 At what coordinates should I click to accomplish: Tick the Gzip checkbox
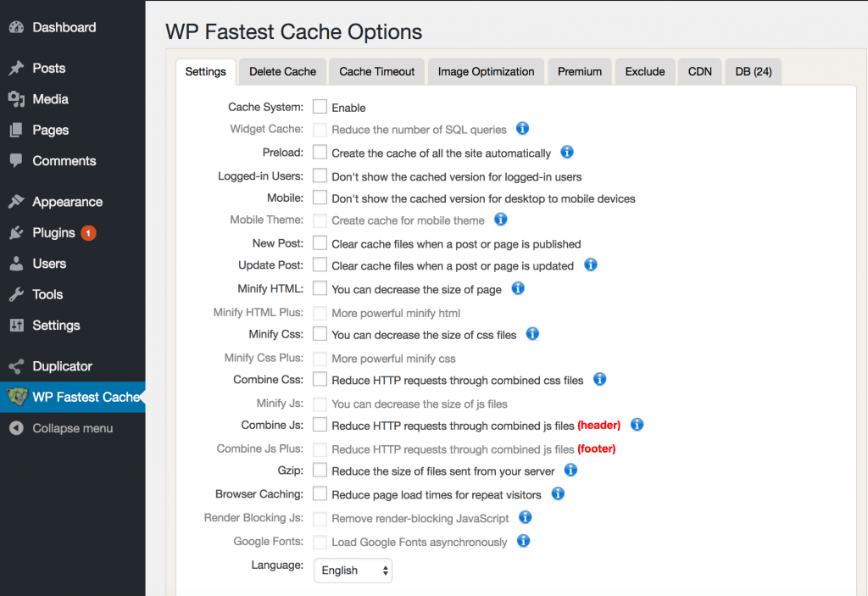320,470
